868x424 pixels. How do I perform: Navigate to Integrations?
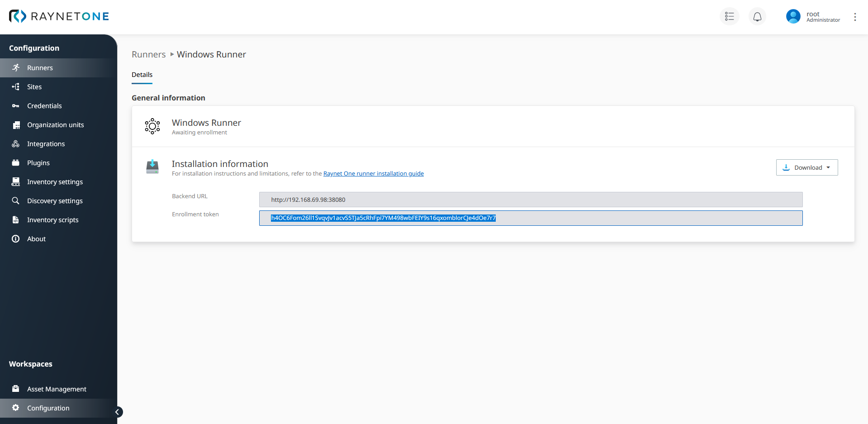click(58, 144)
